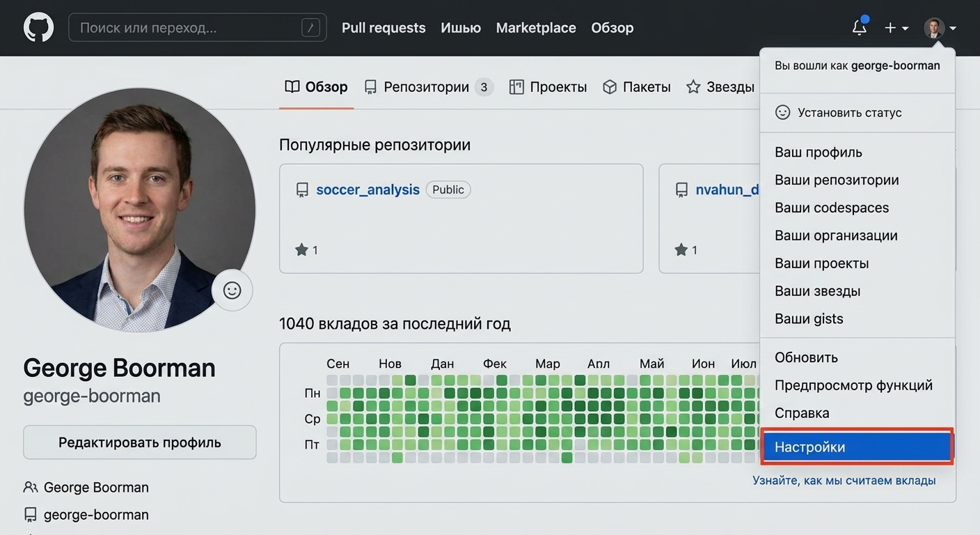Open Обзор in the top navigation bar

[x=612, y=28]
